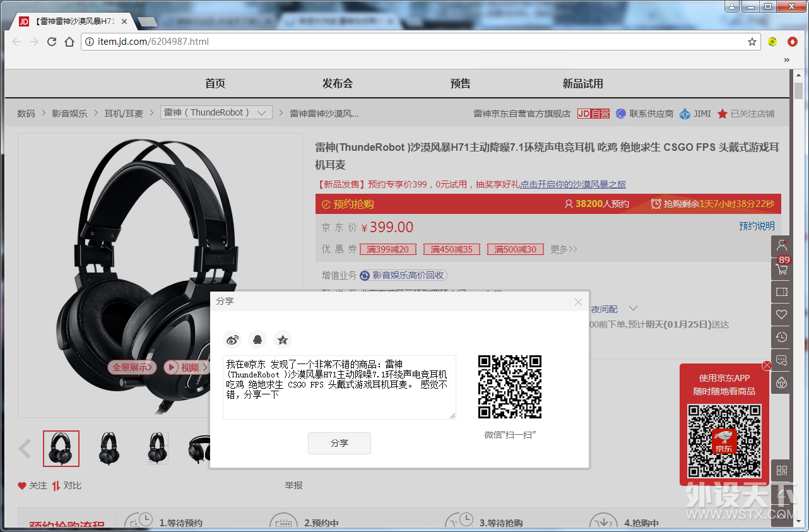Image resolution: width=809 pixels, height=532 pixels.
Task: Open the favorites heart sidebar icon
Action: pos(782,314)
